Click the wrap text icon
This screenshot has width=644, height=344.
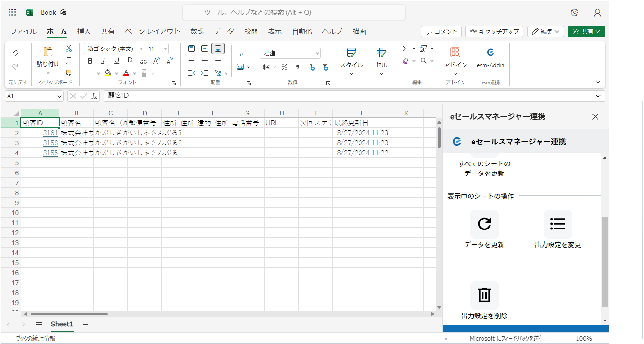click(240, 53)
